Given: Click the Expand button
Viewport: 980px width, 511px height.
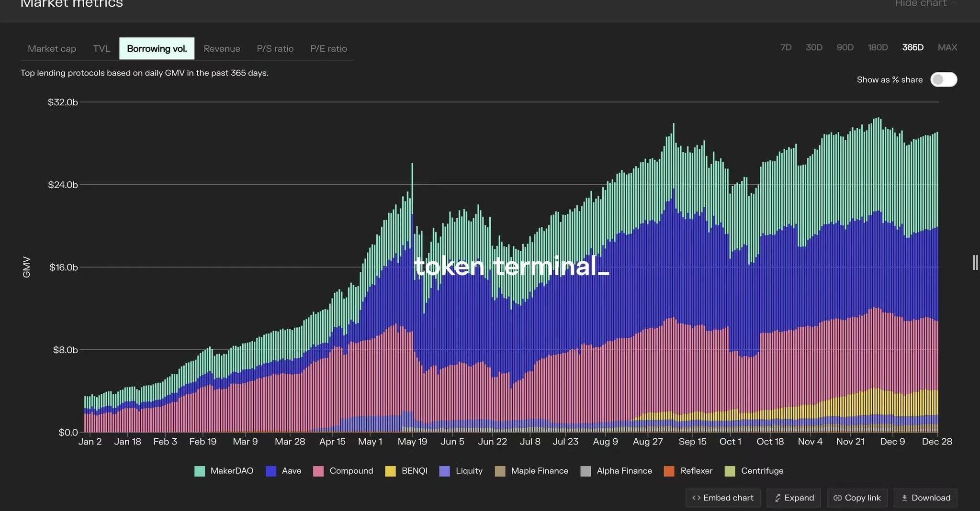Looking at the screenshot, I should 794,498.
